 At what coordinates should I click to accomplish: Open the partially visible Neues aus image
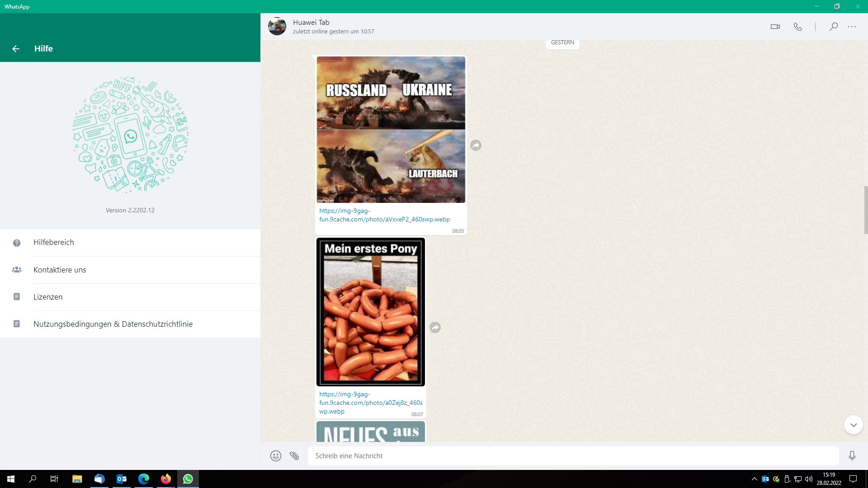click(371, 432)
